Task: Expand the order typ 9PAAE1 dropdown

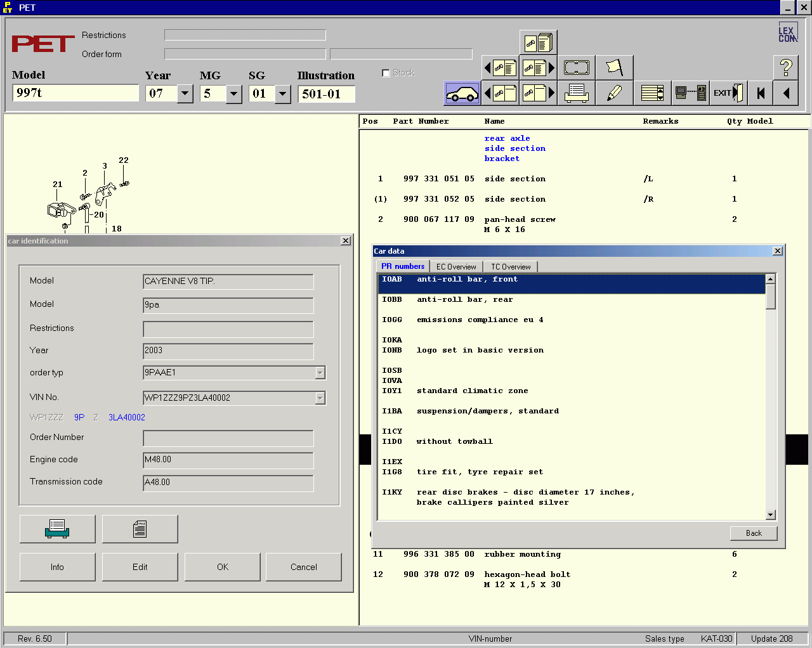Action: coord(320,373)
